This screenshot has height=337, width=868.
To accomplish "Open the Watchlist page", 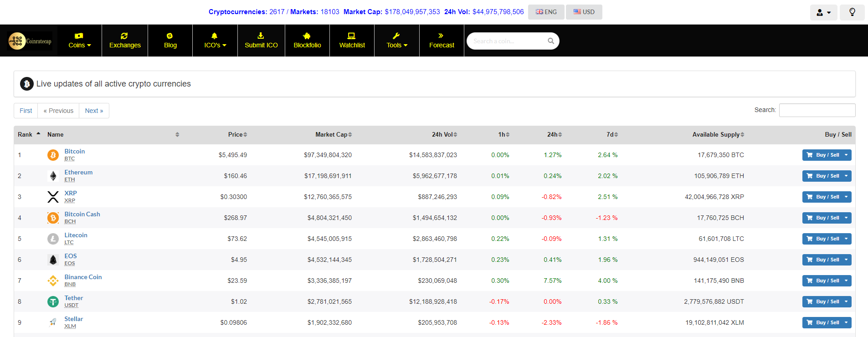I will pos(352,41).
